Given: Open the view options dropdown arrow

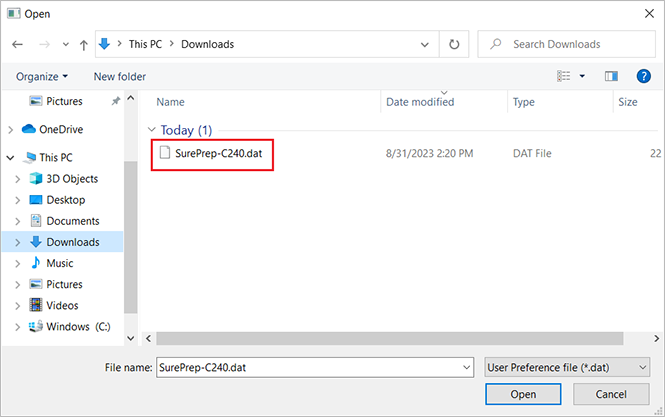Looking at the screenshot, I should click(x=582, y=76).
